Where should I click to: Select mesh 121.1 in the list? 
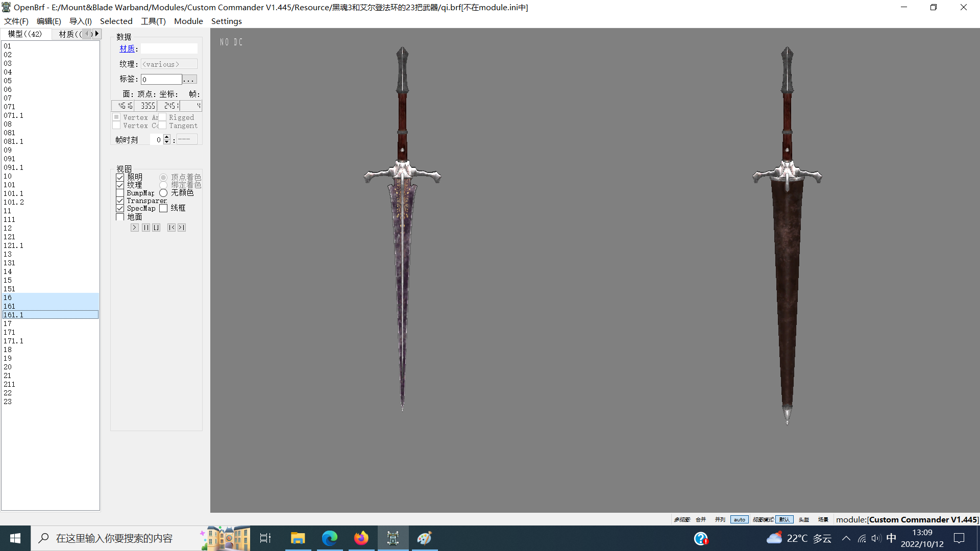(50, 245)
